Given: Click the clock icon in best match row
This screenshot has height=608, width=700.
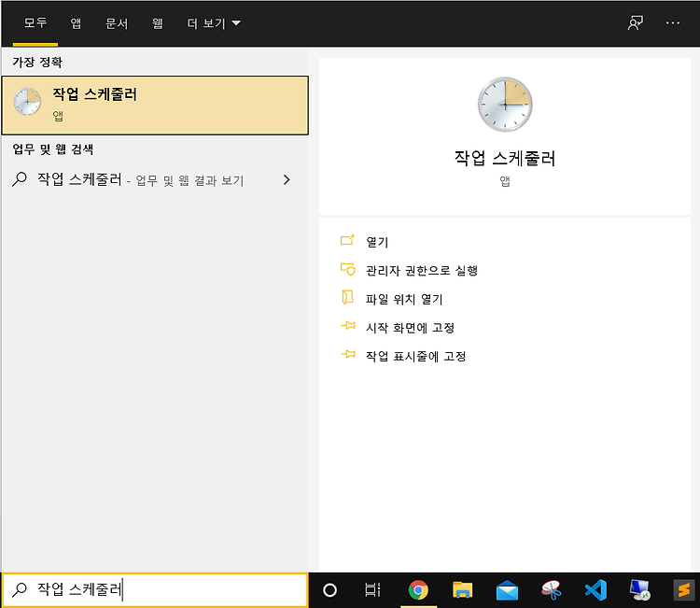Looking at the screenshot, I should point(27,102).
